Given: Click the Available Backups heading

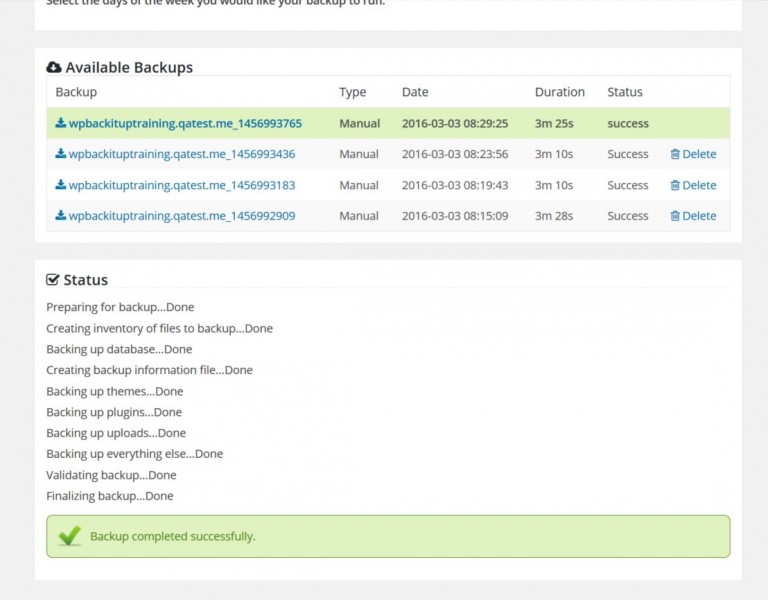Looking at the screenshot, I should point(129,68).
